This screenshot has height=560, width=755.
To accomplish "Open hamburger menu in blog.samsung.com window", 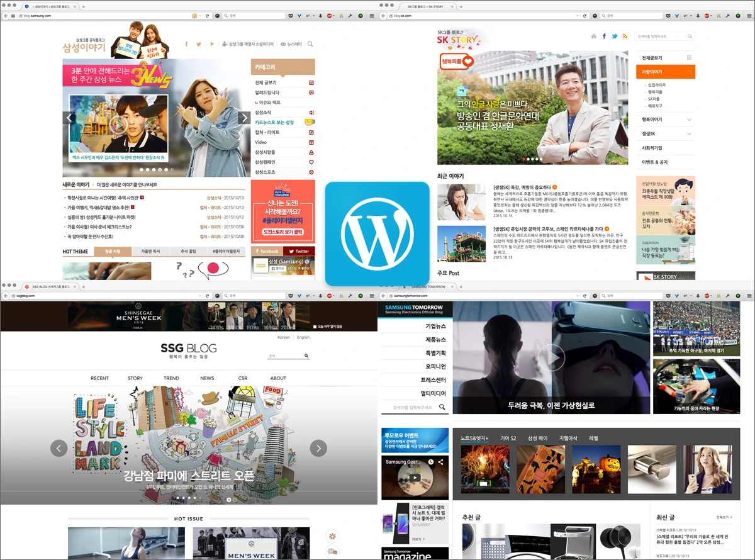I will pyautogui.click(x=371, y=15).
